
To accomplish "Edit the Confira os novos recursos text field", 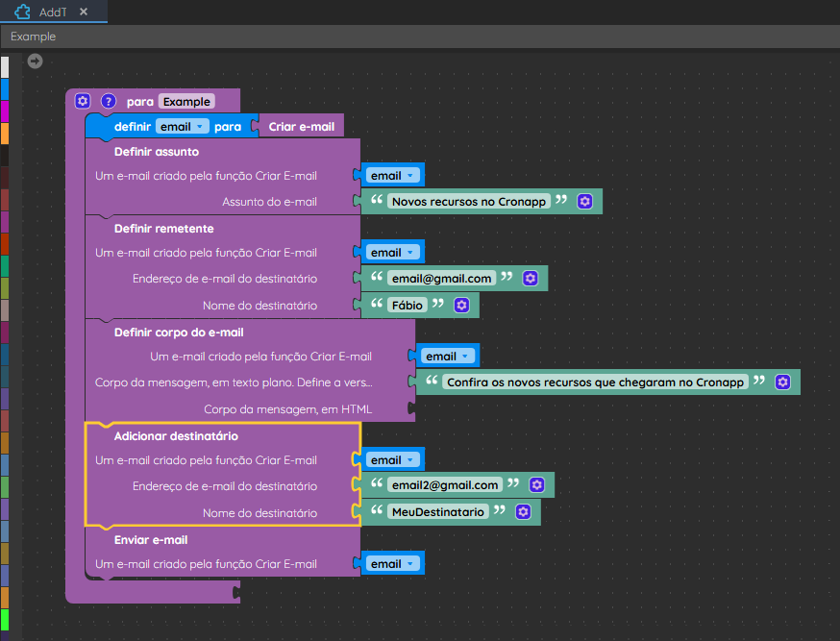I will coord(595,382).
